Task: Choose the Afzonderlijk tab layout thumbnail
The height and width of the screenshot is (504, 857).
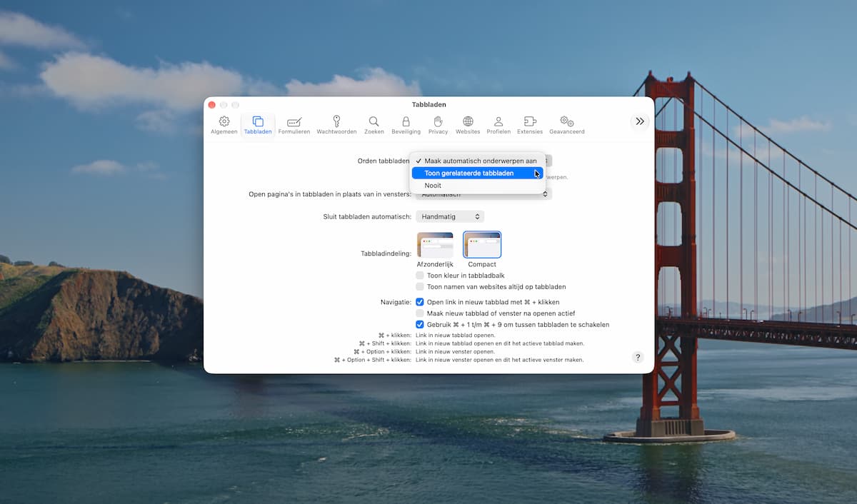Action: point(435,245)
